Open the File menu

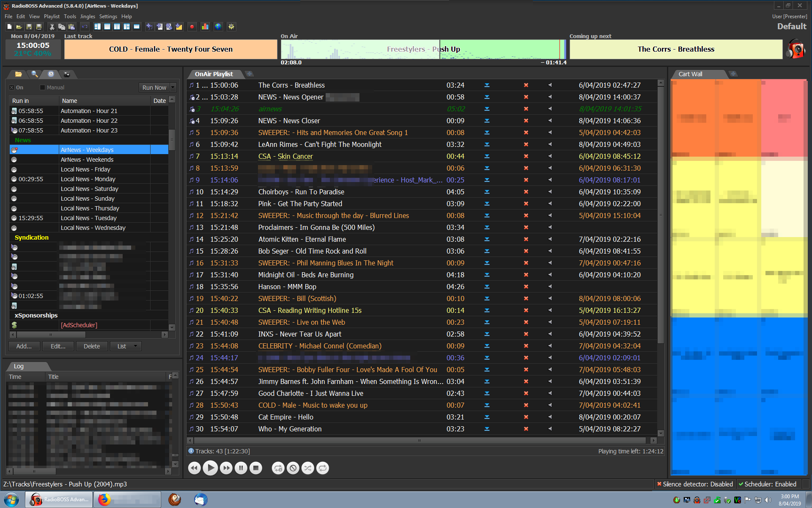pyautogui.click(x=8, y=17)
